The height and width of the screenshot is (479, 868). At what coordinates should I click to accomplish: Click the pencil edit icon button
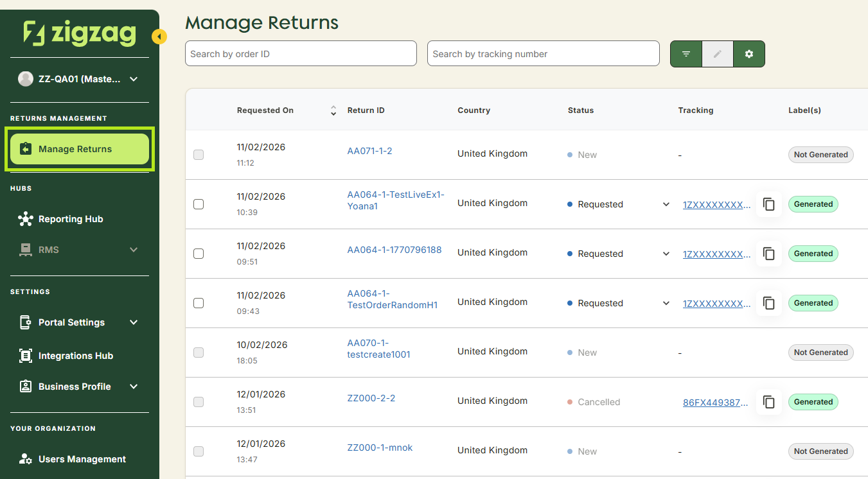pyautogui.click(x=718, y=54)
